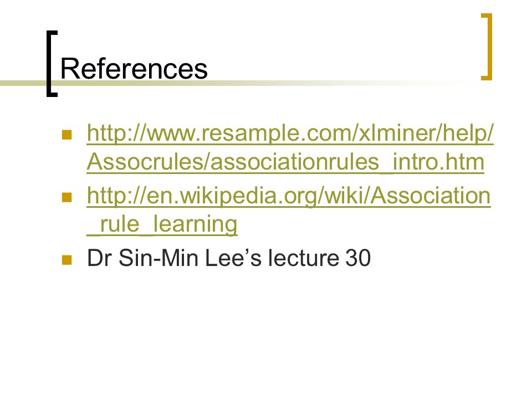Open the resample.com xlminer help link
Image resolution: width=532 pixels, height=399 pixels.
point(290,133)
